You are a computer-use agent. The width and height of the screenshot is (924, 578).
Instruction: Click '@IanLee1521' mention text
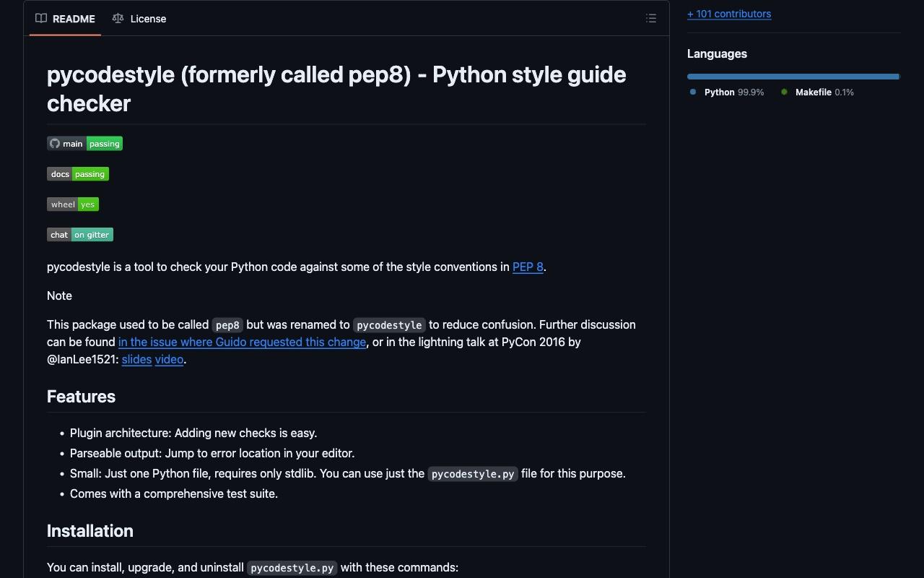tap(81, 360)
